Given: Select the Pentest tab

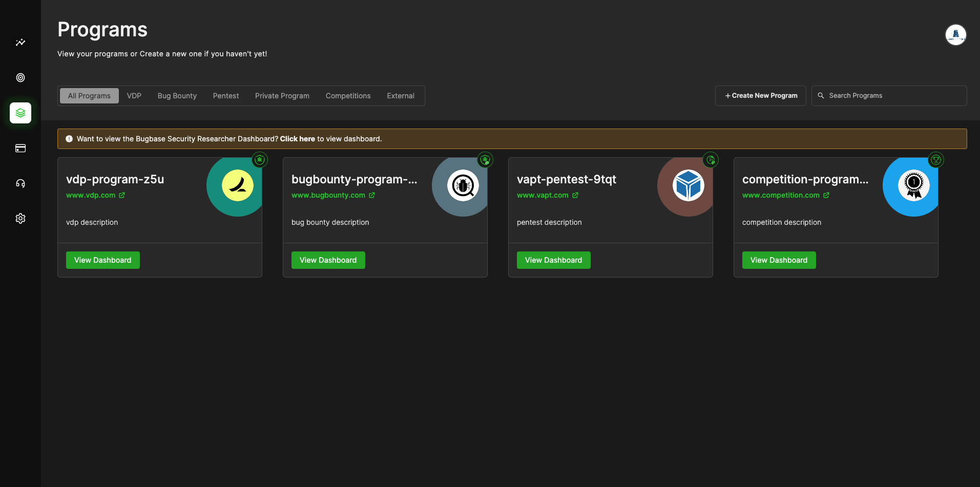Looking at the screenshot, I should (226, 96).
